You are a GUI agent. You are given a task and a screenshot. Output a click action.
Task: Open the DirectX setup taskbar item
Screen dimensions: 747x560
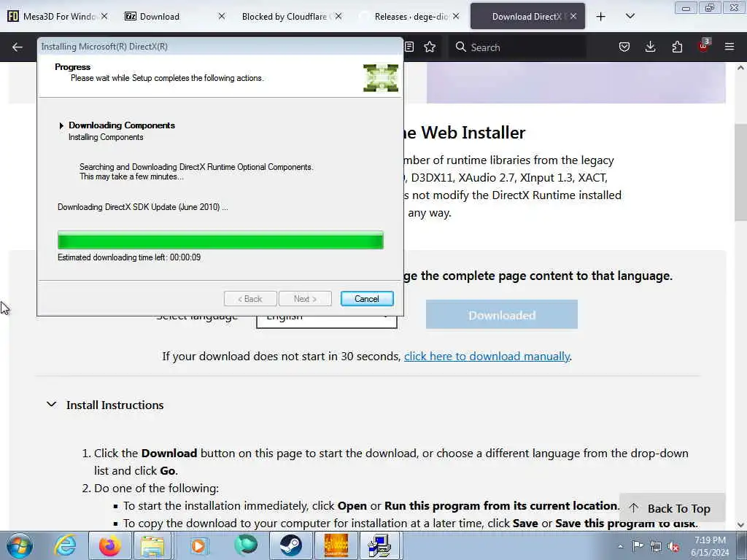coord(379,545)
